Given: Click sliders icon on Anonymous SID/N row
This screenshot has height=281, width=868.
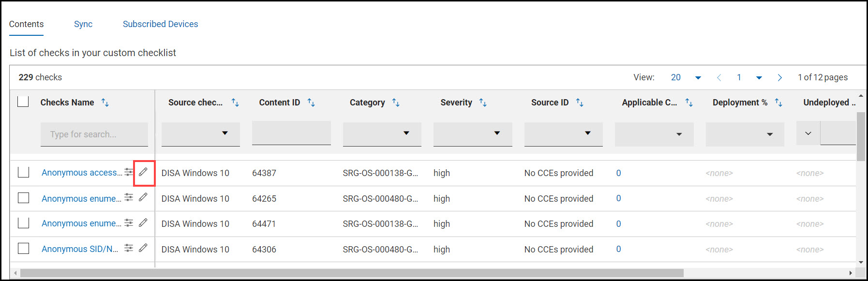Looking at the screenshot, I should coord(129,248).
